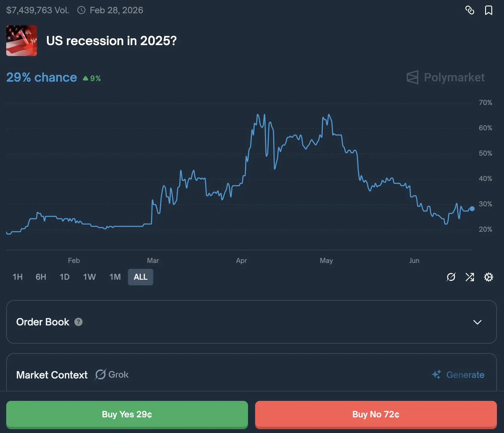Click the Grok icon below the chart

[x=451, y=277]
